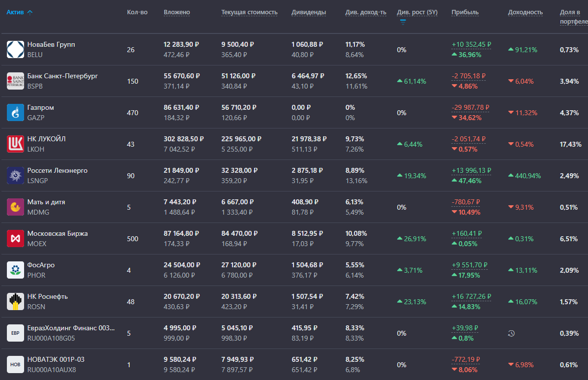Viewport: 588px width, 380px height.
Task: Click profit +39,98 ₽ for ЕвразХолдинг
Action: [x=465, y=328]
